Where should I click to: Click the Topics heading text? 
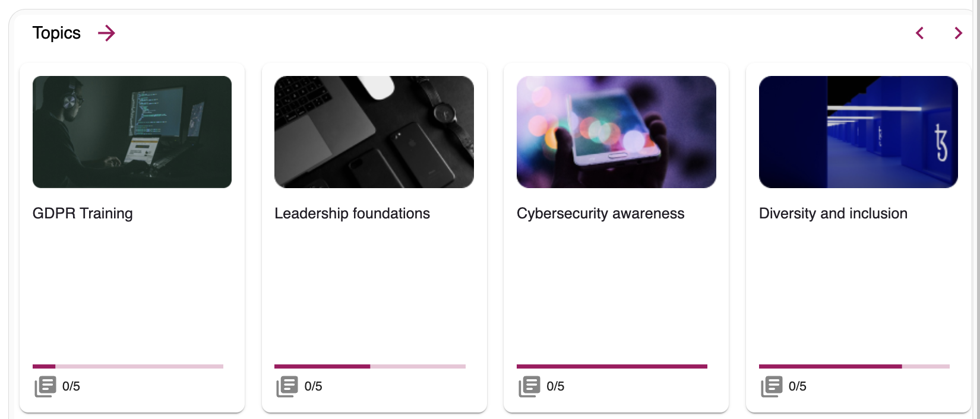(56, 33)
